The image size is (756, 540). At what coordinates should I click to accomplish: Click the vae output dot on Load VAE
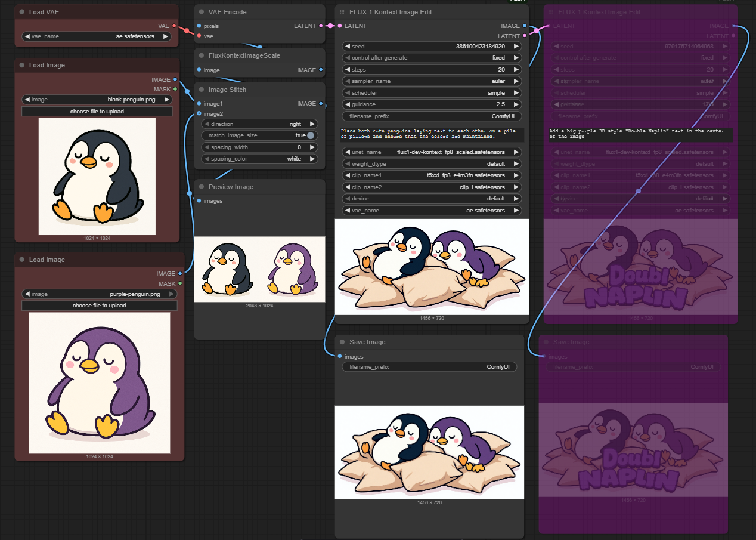click(x=175, y=26)
